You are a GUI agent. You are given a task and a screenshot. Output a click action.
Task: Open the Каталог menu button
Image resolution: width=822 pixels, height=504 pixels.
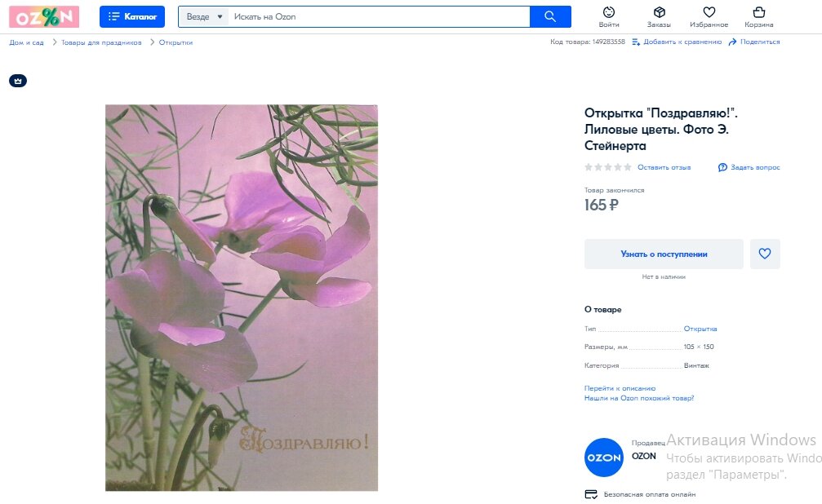(x=132, y=17)
